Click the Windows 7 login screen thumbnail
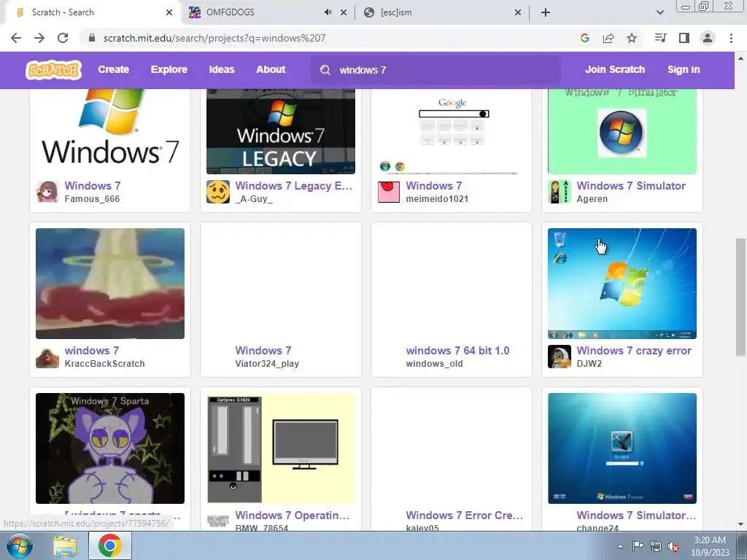747x560 pixels. click(622, 448)
